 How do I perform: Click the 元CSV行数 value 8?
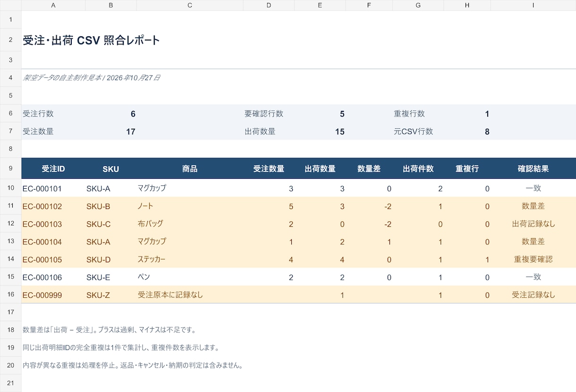(487, 132)
